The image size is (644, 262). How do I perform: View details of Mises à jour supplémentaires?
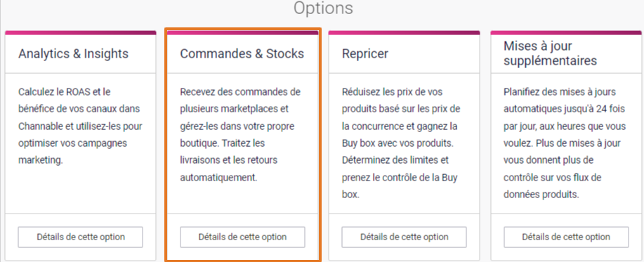point(566,237)
